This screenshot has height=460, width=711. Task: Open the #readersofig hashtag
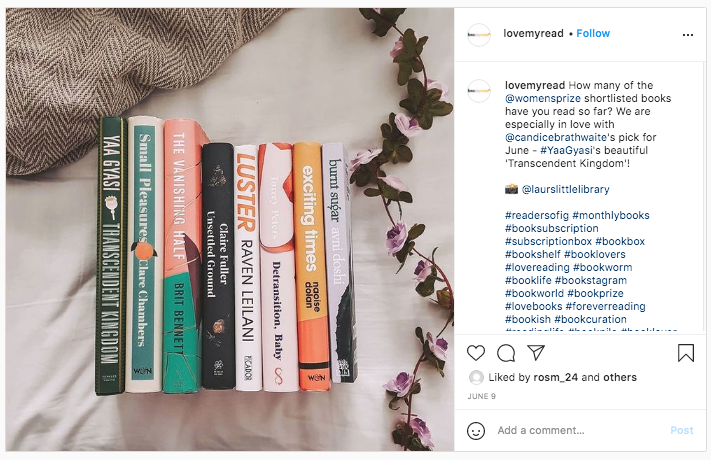536,215
